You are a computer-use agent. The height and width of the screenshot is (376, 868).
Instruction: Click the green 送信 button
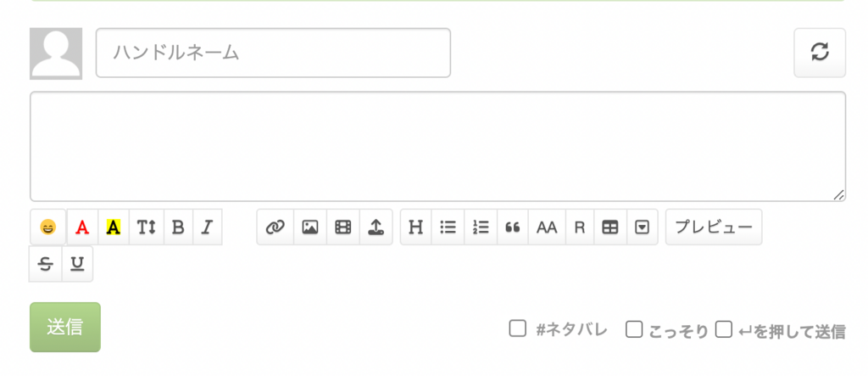(x=65, y=328)
